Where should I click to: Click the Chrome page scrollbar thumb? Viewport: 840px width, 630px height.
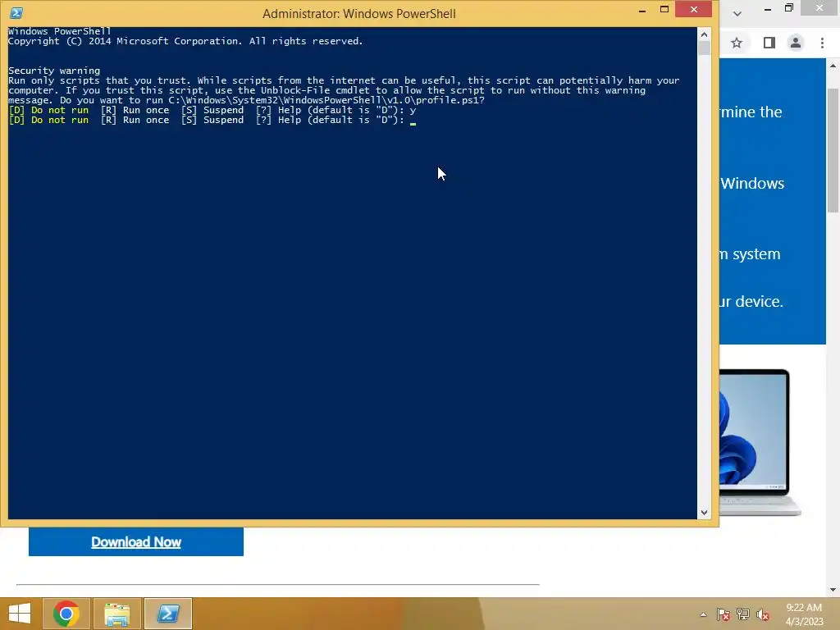(833, 150)
